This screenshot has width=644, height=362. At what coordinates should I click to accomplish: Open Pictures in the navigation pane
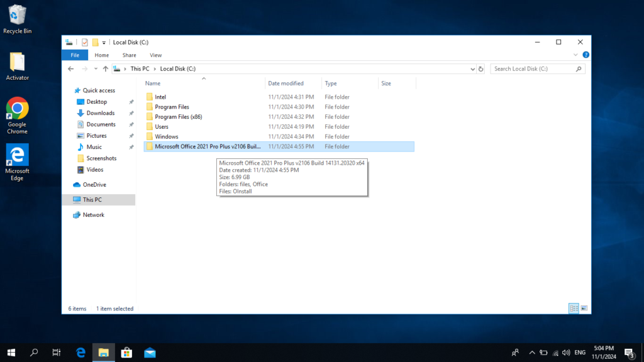pos(96,136)
